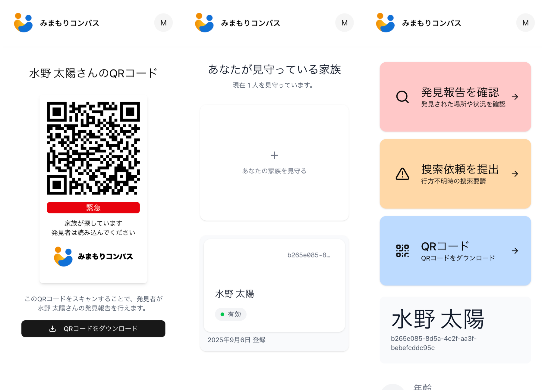Image resolution: width=542 pixels, height=392 pixels.
Task: Open the M avatar on the watched family screen
Action: point(345,23)
